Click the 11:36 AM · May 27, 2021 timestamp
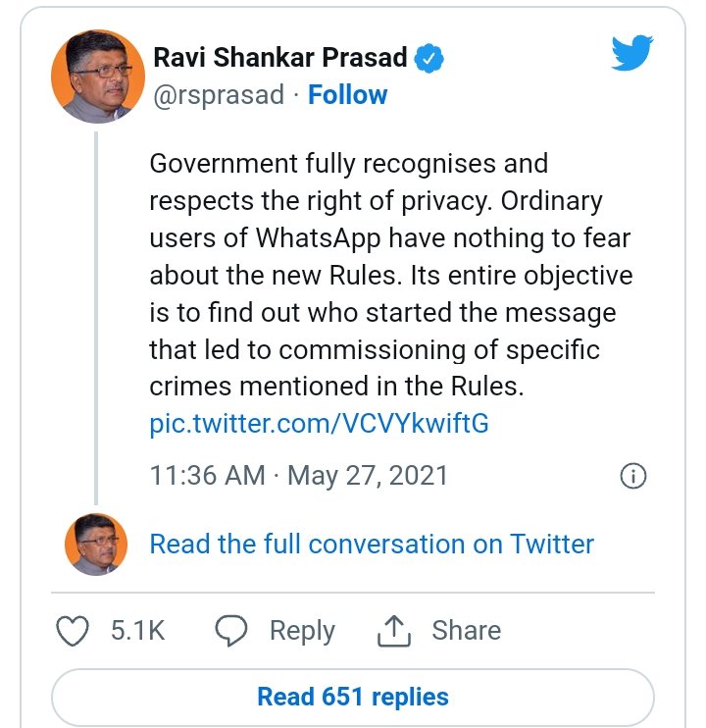 pos(298,476)
